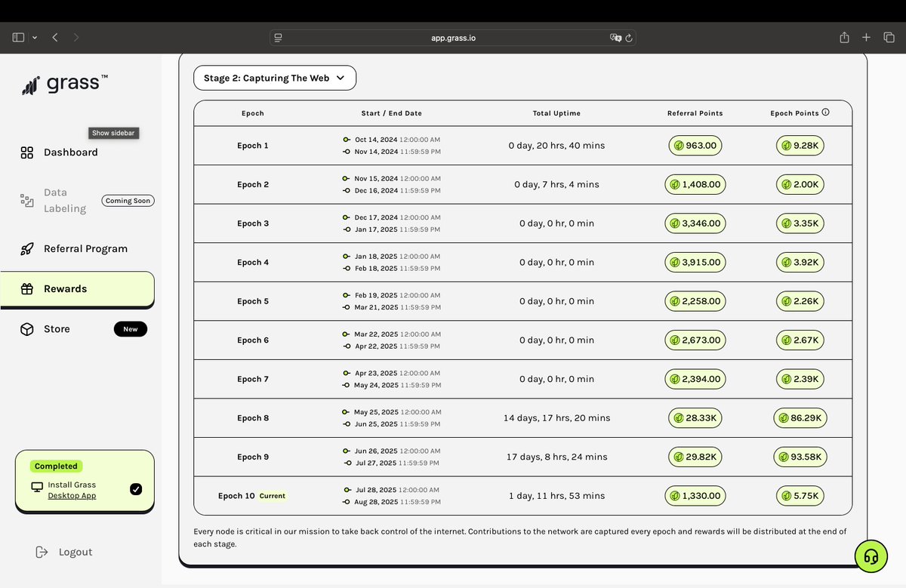Click the Total Uptime column header
This screenshot has height=588, width=906.
tap(556, 113)
